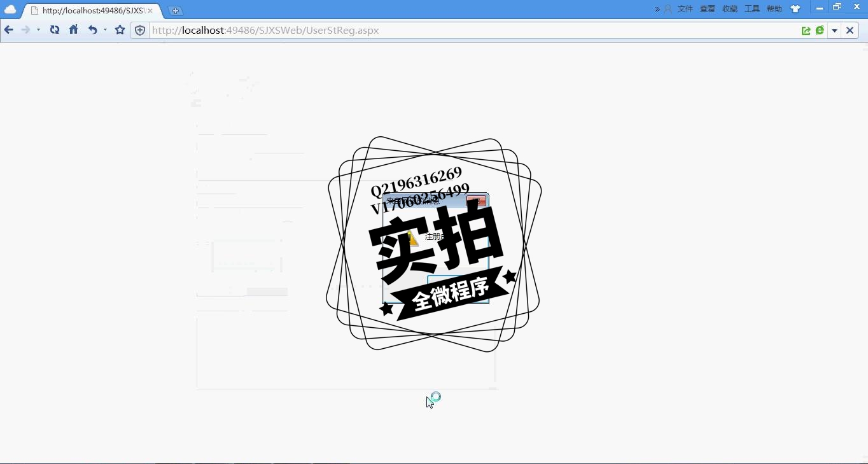Open the site security shield info
868x464 pixels.
click(x=140, y=31)
